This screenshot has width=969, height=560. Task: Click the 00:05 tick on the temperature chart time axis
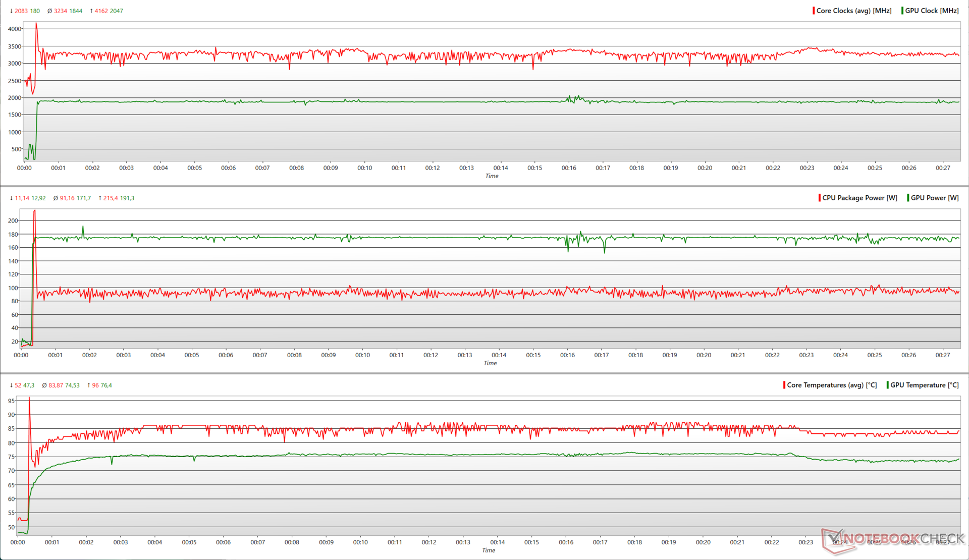tap(189, 542)
